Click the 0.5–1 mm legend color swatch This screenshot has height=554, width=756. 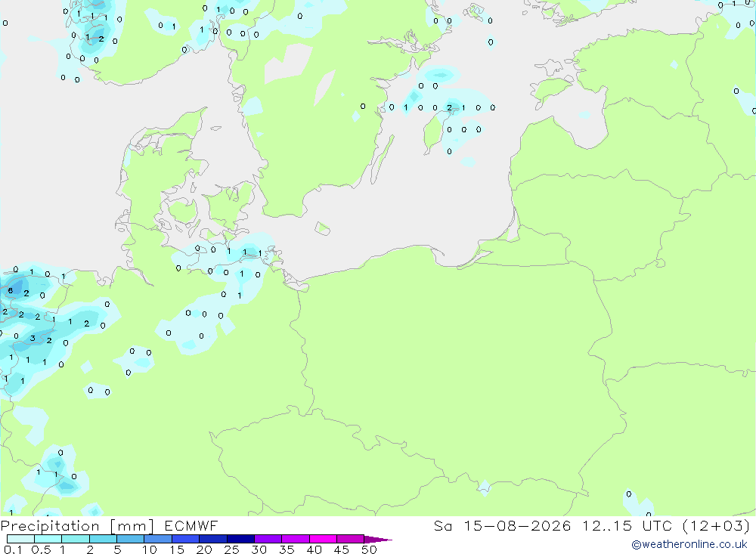(x=48, y=539)
